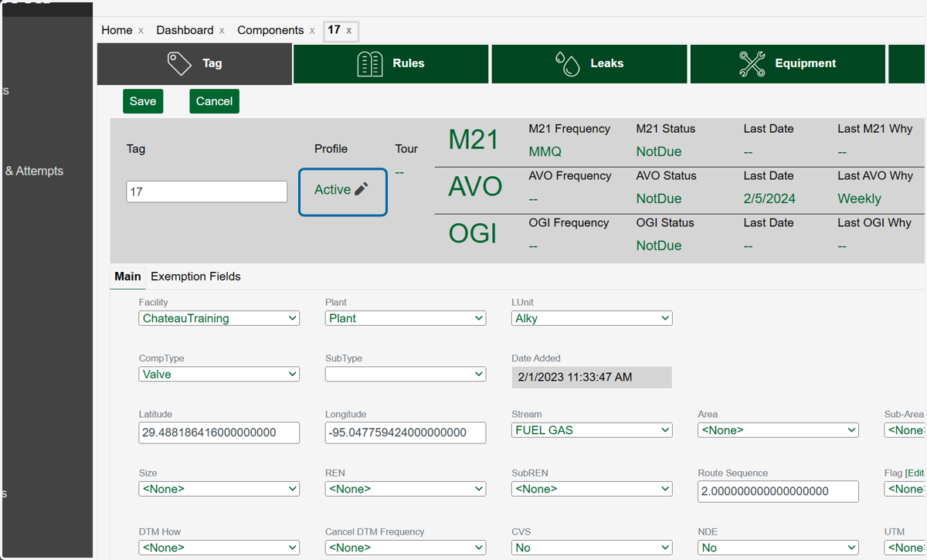Open the Leaks section tab
The width and height of the screenshot is (927, 560).
click(589, 63)
